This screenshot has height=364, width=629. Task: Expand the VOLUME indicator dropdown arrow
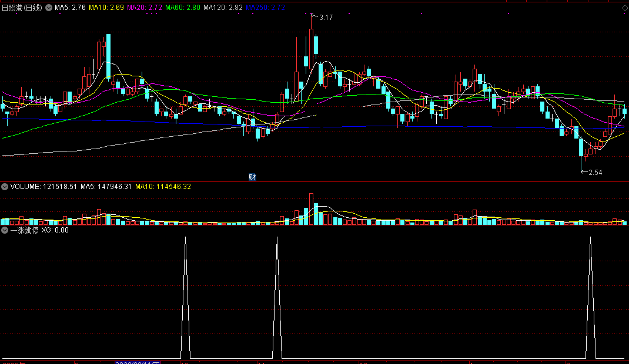point(5,187)
